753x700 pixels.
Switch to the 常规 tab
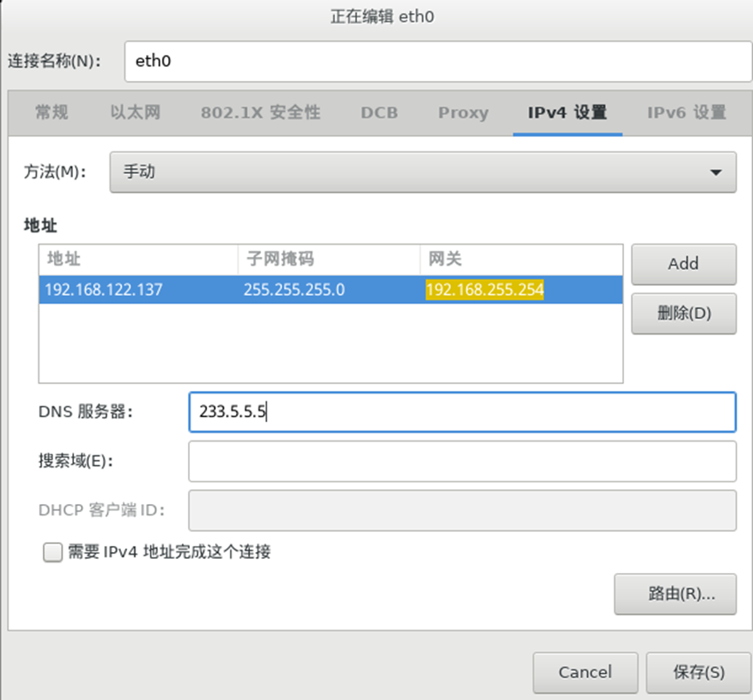pos(51,112)
